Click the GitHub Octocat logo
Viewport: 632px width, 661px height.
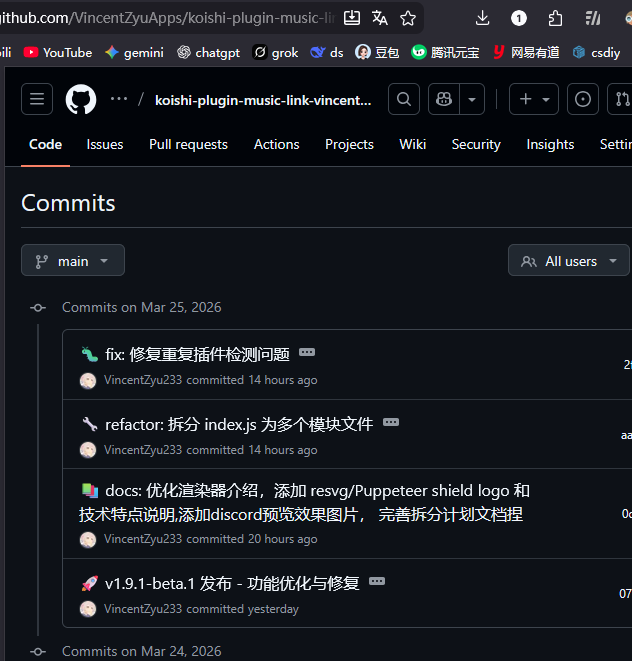(81, 99)
